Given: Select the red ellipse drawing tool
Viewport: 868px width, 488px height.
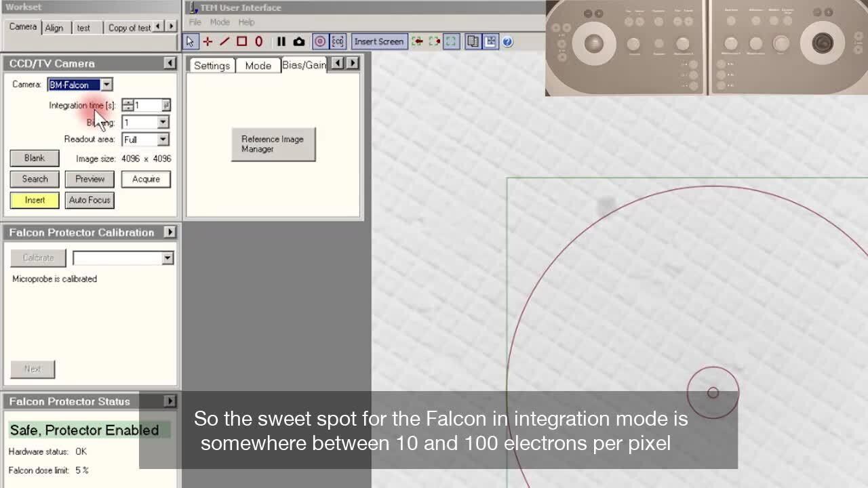Looking at the screenshot, I should (x=258, y=41).
